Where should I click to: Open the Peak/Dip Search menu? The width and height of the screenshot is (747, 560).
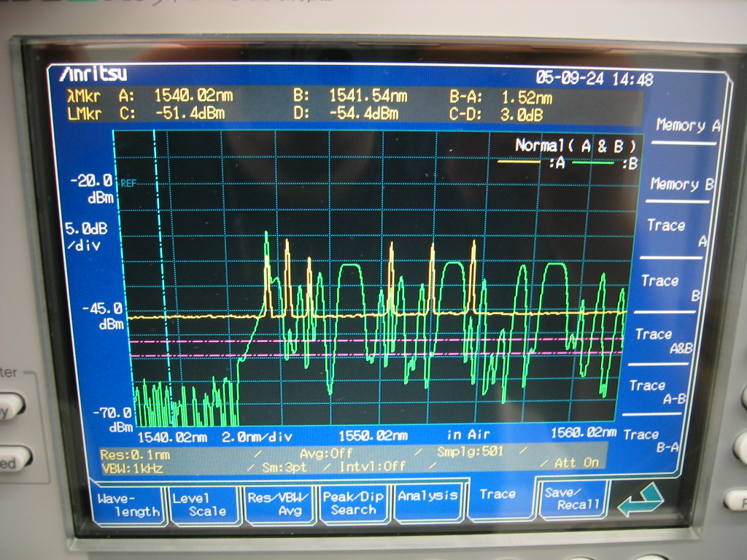pos(353,502)
